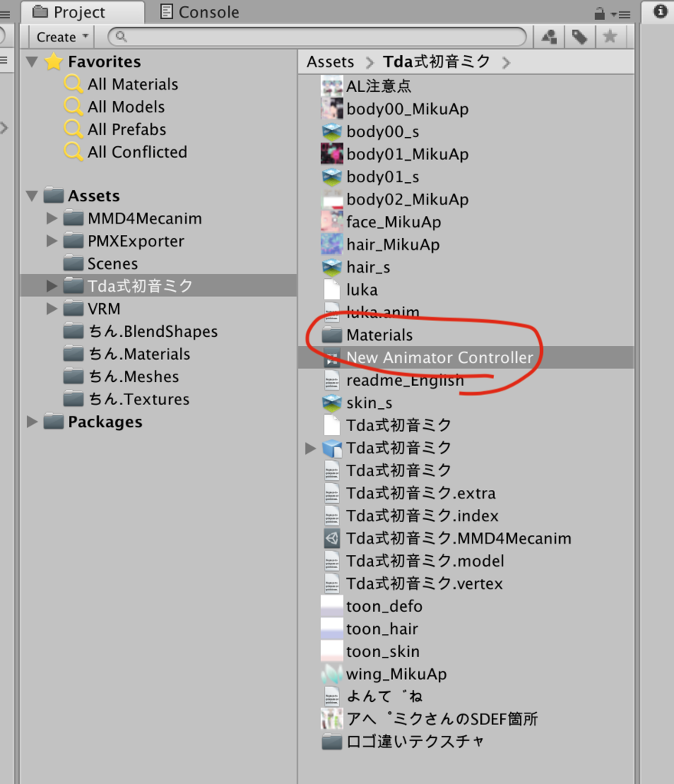Open the Project panel options menu

(620, 15)
